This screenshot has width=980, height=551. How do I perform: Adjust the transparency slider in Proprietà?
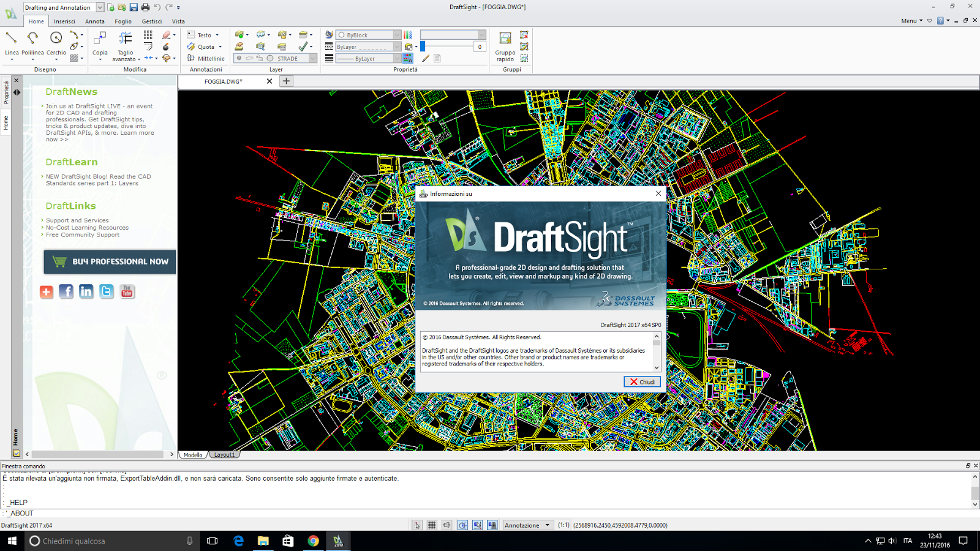(x=423, y=47)
